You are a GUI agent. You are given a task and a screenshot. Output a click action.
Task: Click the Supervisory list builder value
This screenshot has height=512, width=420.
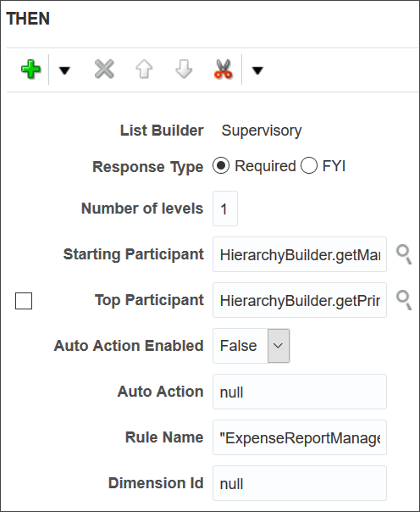[262, 131]
